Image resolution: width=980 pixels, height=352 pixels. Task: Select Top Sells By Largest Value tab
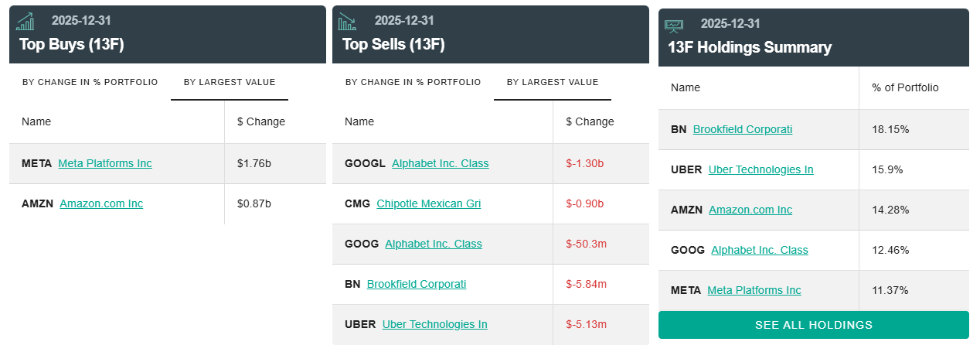[x=553, y=82]
